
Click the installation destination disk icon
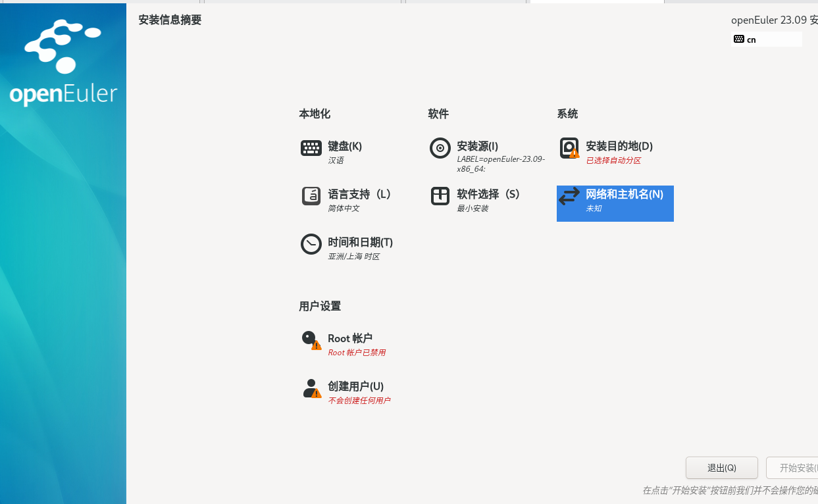click(569, 148)
